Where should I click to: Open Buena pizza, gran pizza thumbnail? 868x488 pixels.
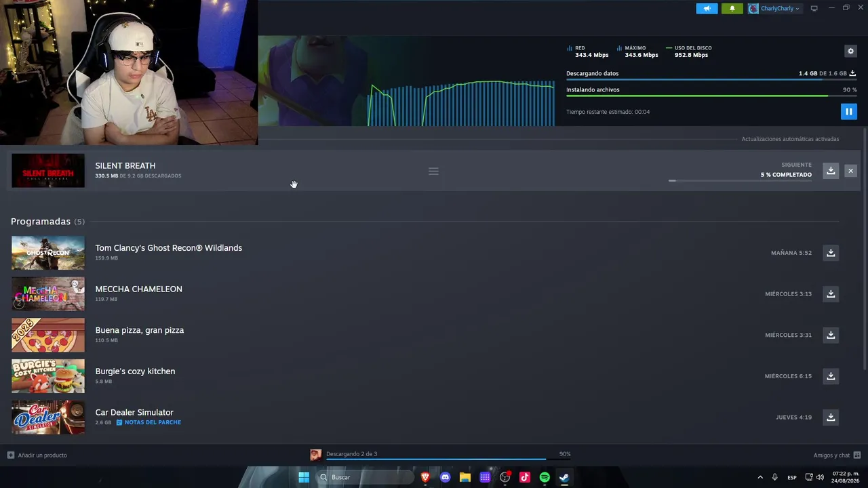point(48,335)
